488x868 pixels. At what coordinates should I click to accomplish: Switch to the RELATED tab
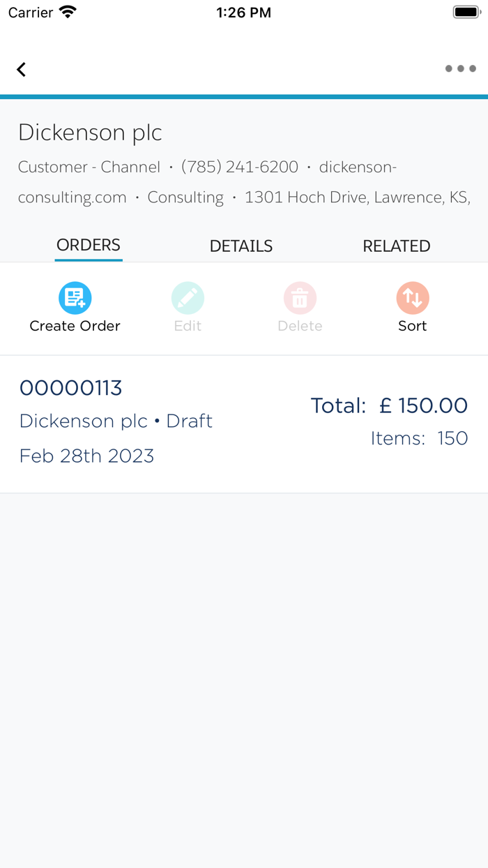[396, 246]
